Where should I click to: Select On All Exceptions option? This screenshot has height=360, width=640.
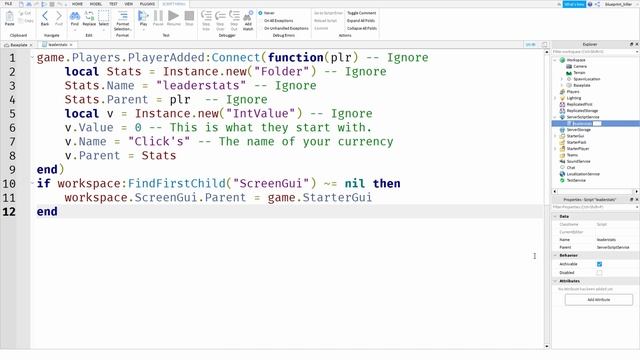point(276,20)
